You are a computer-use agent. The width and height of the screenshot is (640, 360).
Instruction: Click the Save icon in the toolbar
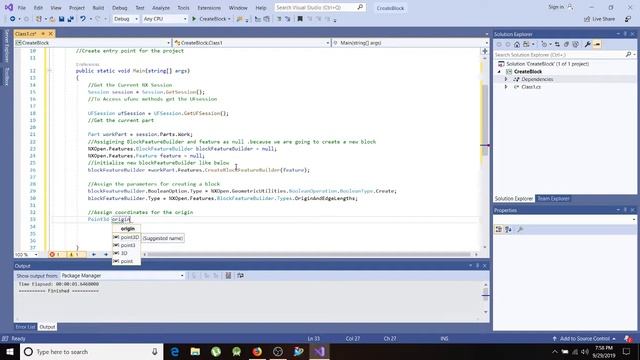click(62, 19)
